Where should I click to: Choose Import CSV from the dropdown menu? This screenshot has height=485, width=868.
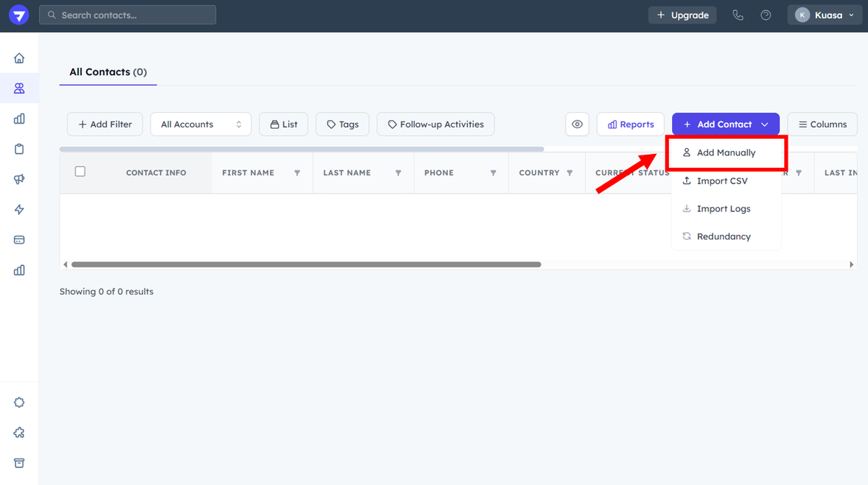(721, 181)
